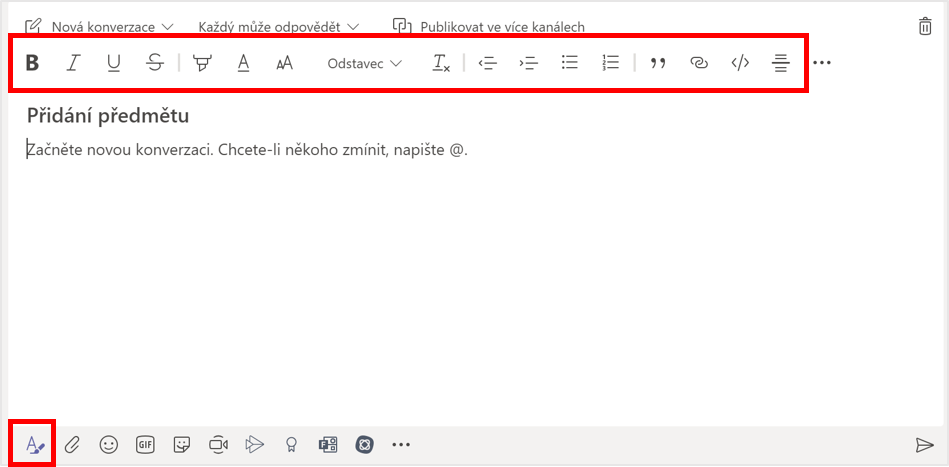Open the dark round app icon

click(x=364, y=445)
